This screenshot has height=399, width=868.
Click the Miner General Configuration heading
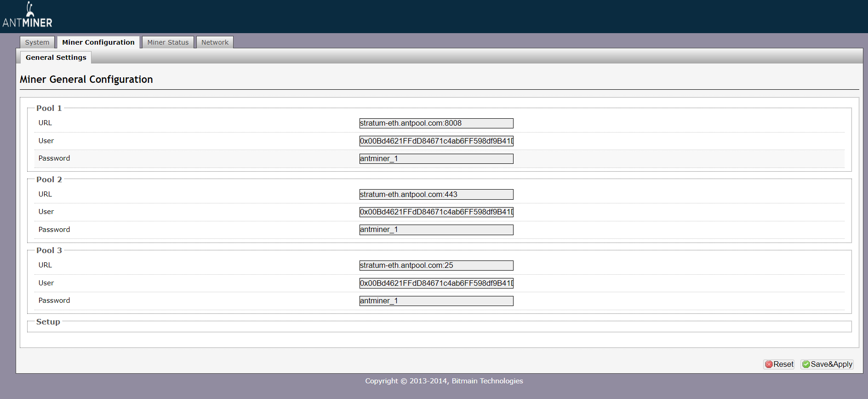click(x=86, y=80)
